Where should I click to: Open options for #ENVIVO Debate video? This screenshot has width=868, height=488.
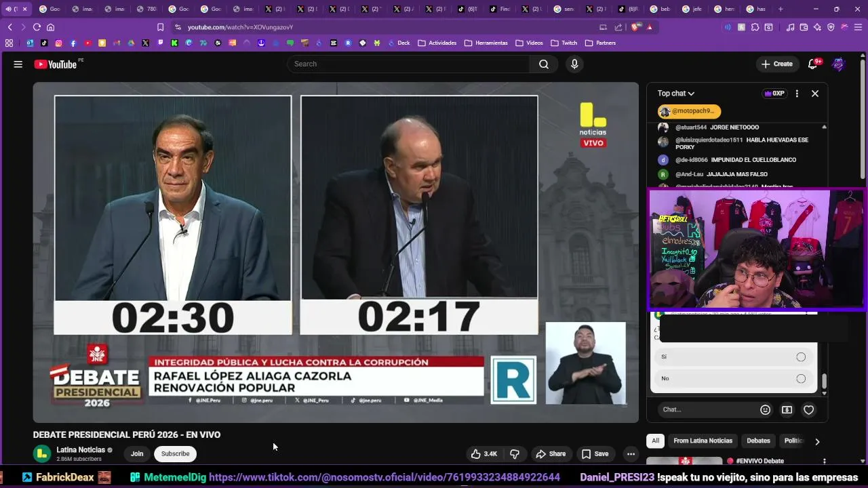(x=825, y=461)
